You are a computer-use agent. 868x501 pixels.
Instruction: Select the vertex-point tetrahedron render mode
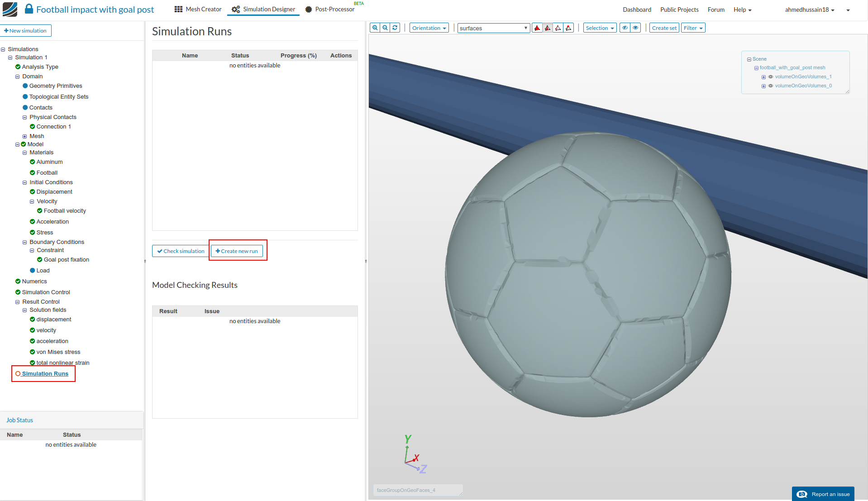[x=568, y=28]
